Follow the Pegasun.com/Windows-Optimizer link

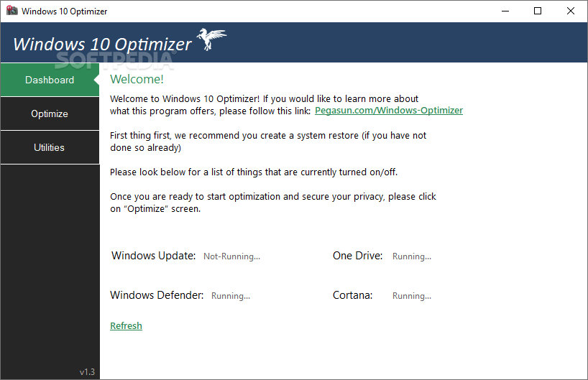(389, 111)
